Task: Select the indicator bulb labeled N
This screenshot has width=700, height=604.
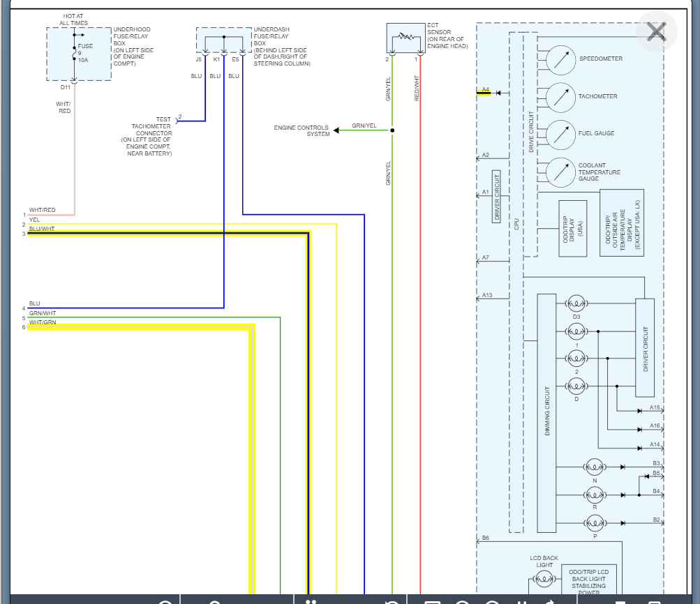Action: 595,466
